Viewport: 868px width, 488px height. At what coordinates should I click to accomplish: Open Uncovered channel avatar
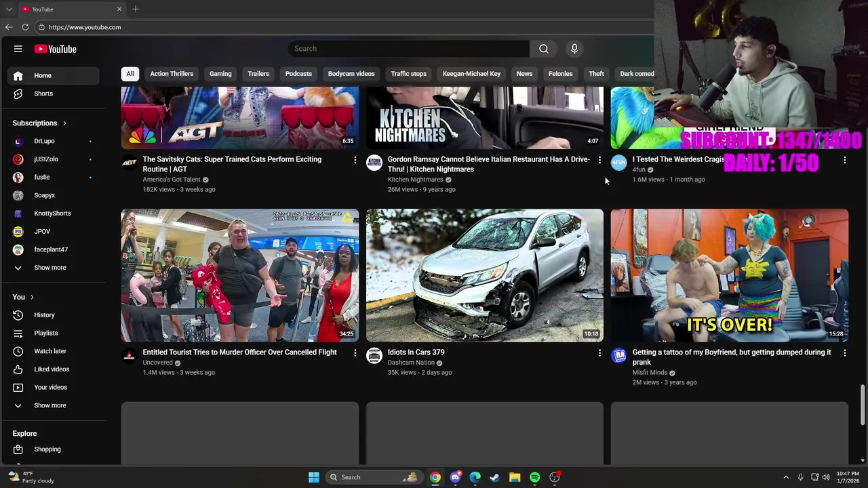click(x=130, y=356)
